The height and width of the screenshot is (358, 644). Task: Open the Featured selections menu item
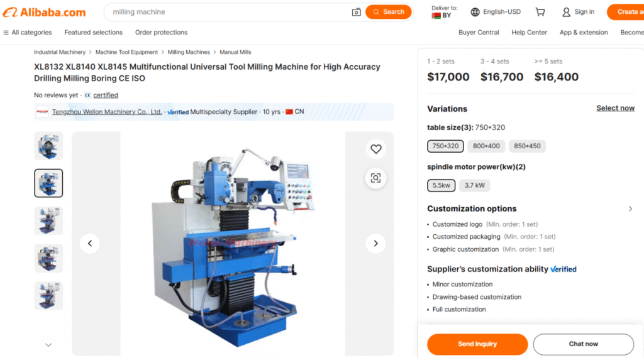pyautogui.click(x=93, y=33)
